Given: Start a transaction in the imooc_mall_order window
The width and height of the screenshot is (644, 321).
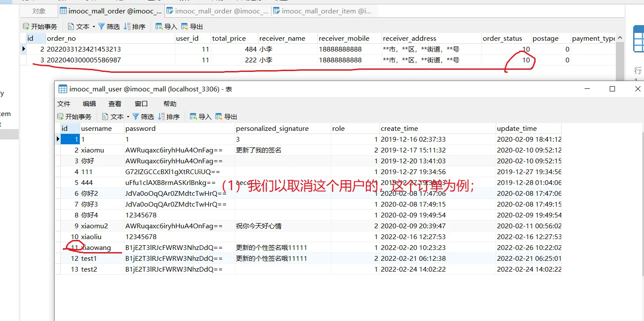Looking at the screenshot, I should pos(40,26).
